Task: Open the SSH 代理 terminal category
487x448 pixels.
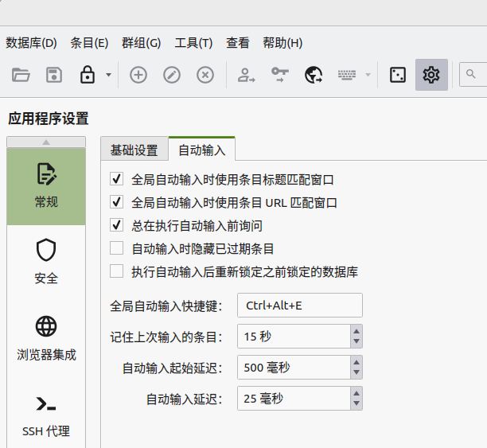Action: pyautogui.click(x=46, y=416)
